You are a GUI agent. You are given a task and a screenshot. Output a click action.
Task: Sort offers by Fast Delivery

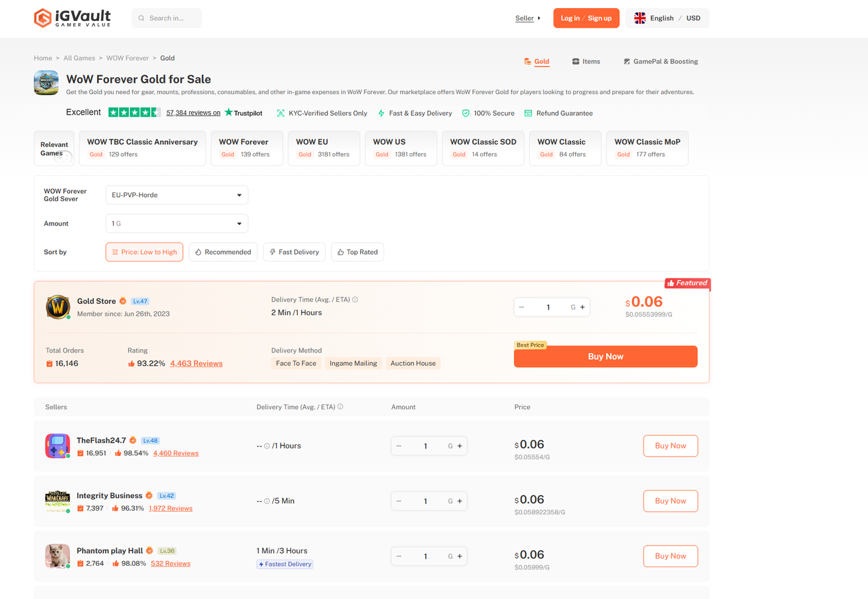click(x=294, y=252)
